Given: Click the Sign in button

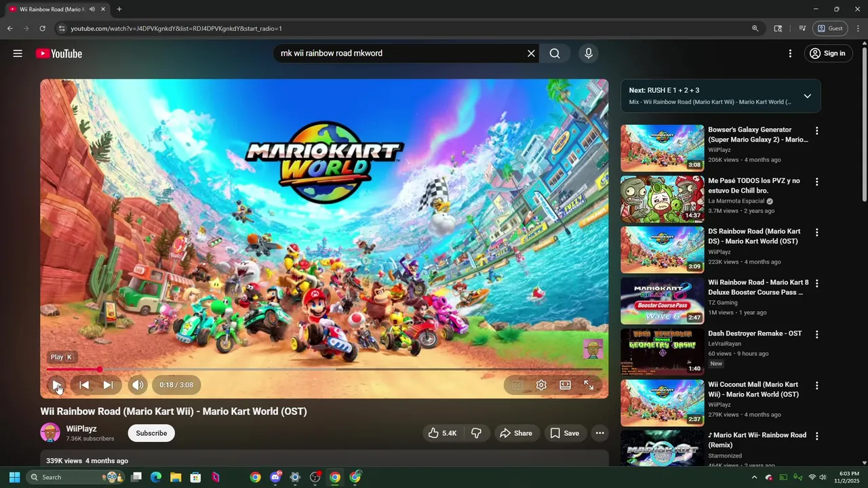Looking at the screenshot, I should point(828,54).
